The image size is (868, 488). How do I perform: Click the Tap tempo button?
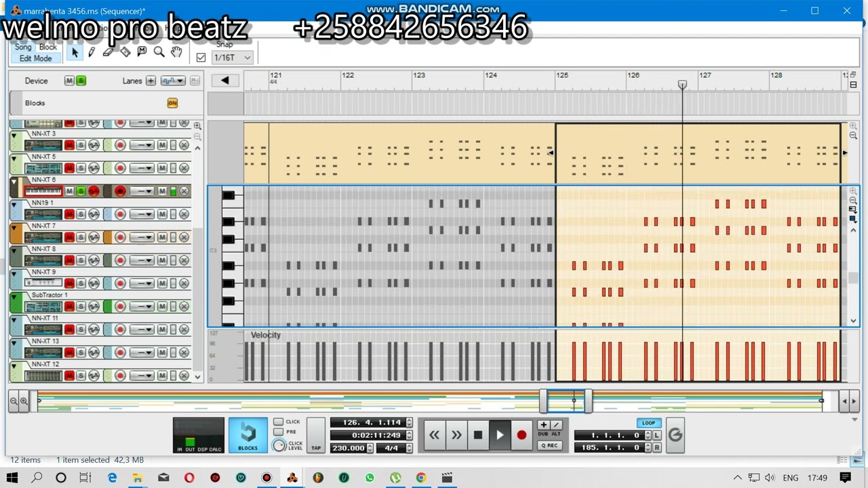[x=316, y=435]
